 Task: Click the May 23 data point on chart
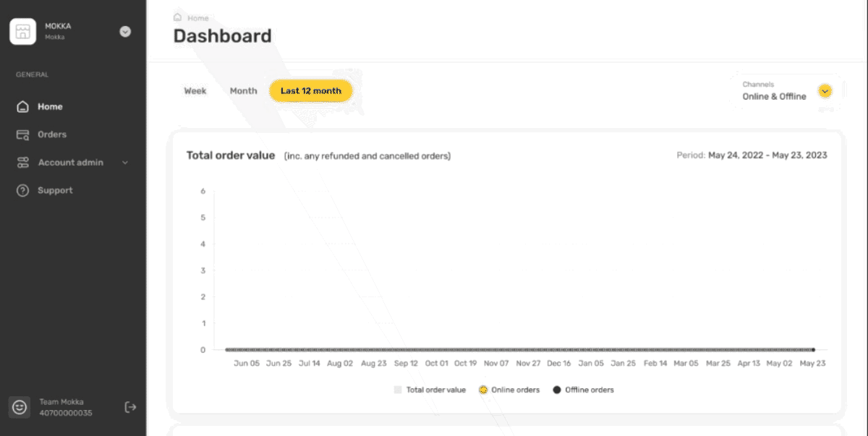(x=813, y=349)
